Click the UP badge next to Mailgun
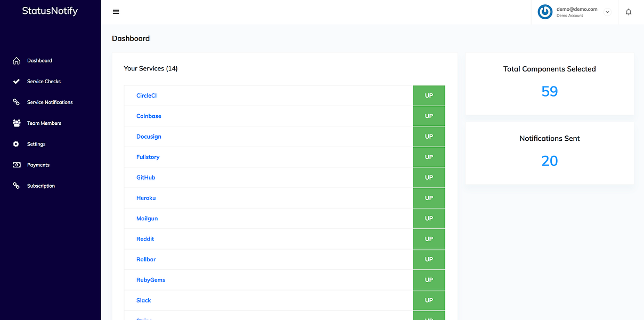 (x=429, y=218)
